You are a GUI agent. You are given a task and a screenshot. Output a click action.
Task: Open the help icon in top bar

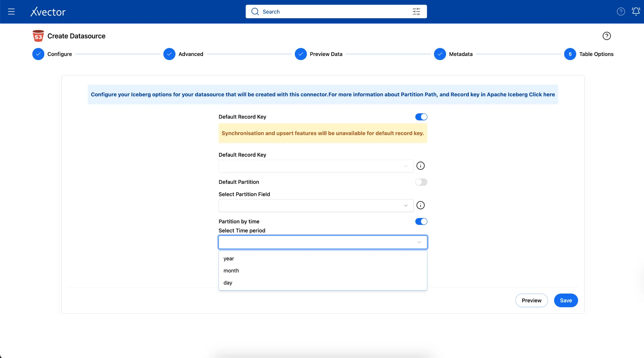[x=621, y=12]
